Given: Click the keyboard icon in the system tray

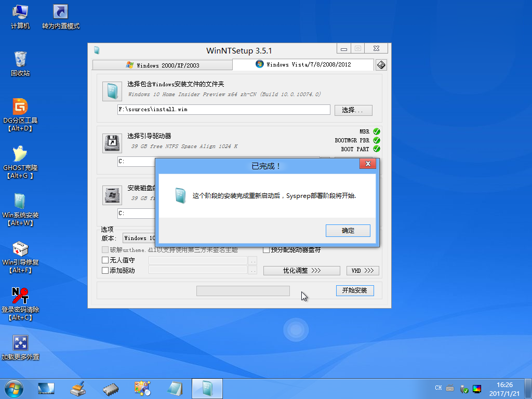Looking at the screenshot, I should tap(450, 388).
